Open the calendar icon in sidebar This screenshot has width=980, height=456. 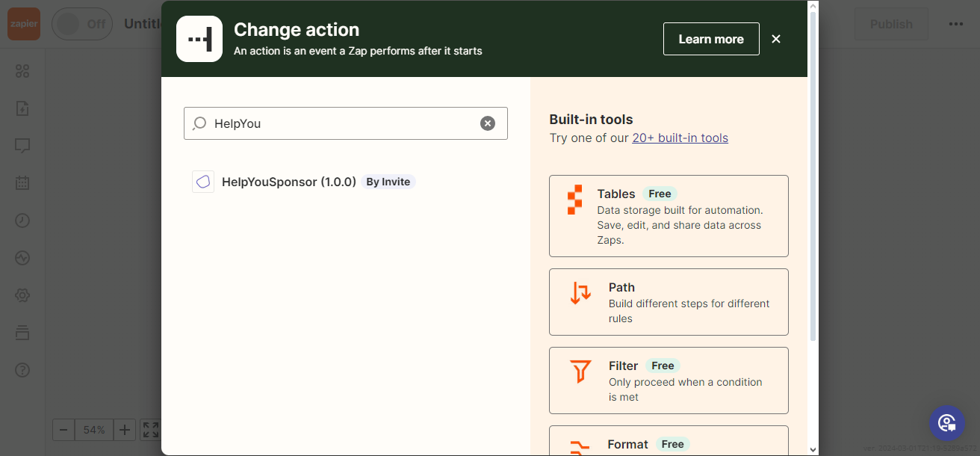(x=22, y=183)
